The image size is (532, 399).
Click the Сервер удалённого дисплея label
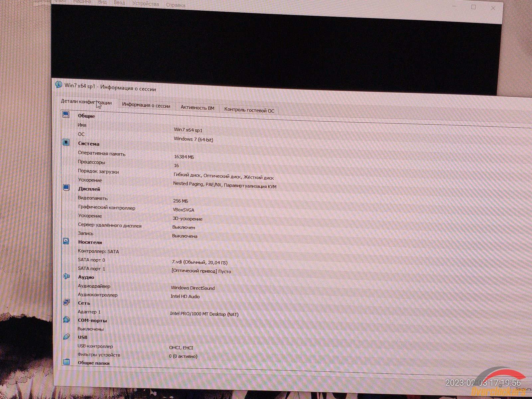tap(110, 225)
